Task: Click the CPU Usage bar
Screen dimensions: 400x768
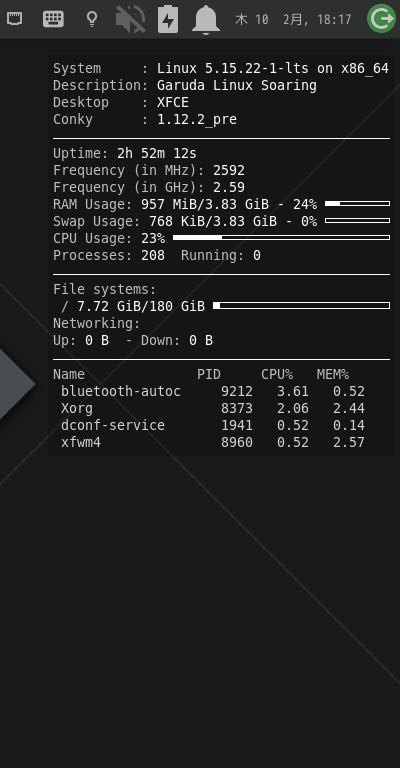Action: tap(282, 238)
